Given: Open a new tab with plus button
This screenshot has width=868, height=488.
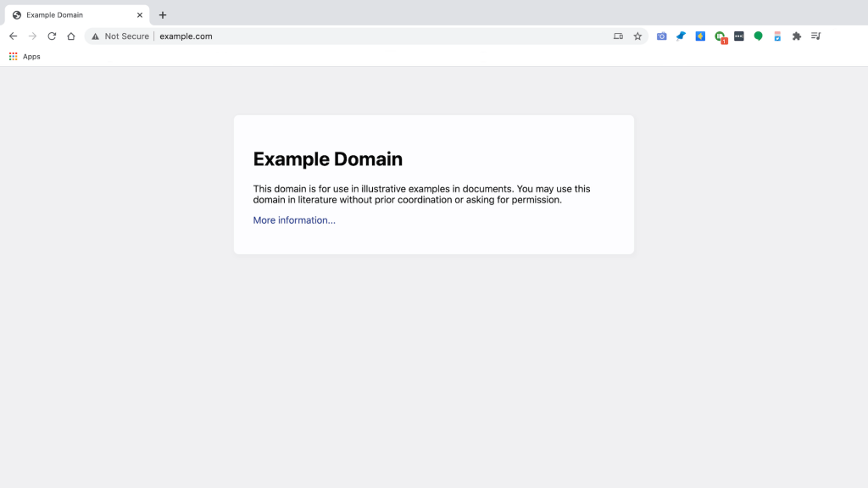Looking at the screenshot, I should pyautogui.click(x=163, y=15).
